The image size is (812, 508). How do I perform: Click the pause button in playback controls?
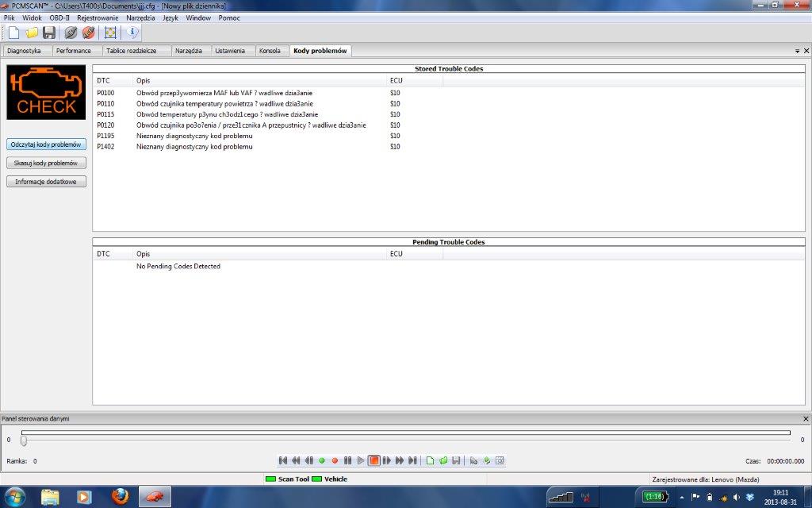click(347, 460)
